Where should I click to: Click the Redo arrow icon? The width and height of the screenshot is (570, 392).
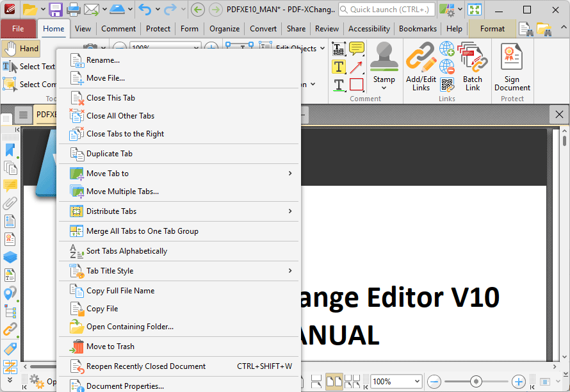click(x=170, y=10)
